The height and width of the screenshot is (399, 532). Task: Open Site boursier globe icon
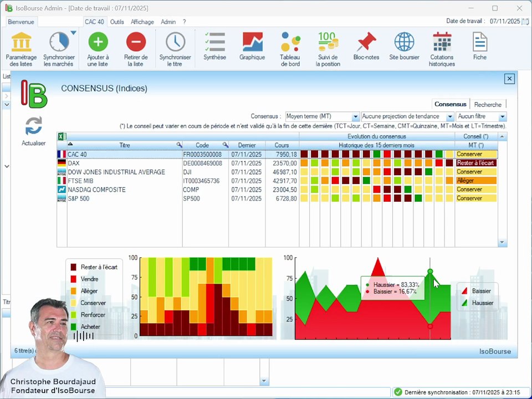[x=404, y=42]
